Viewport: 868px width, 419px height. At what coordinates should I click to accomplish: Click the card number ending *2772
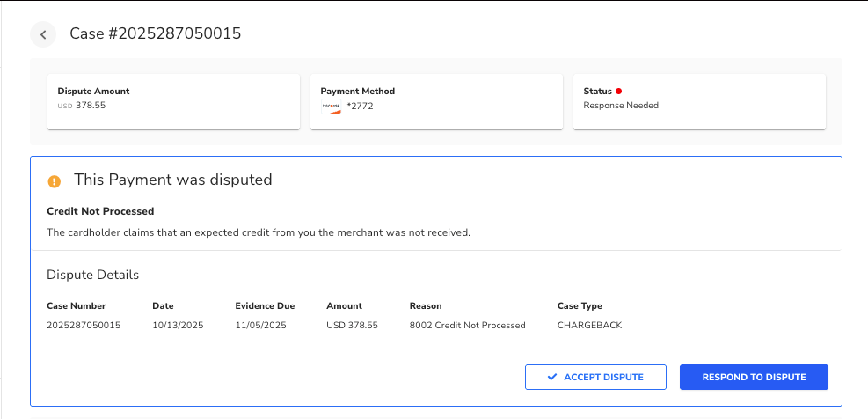tap(361, 107)
